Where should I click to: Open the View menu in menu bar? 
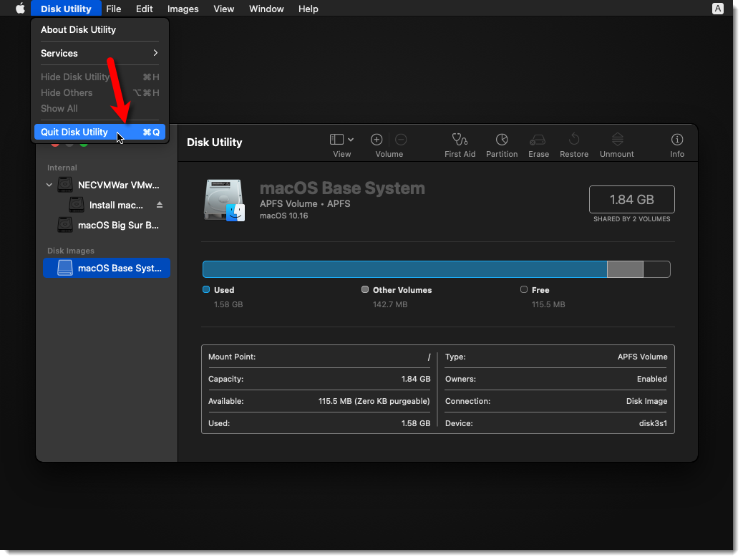pos(223,9)
